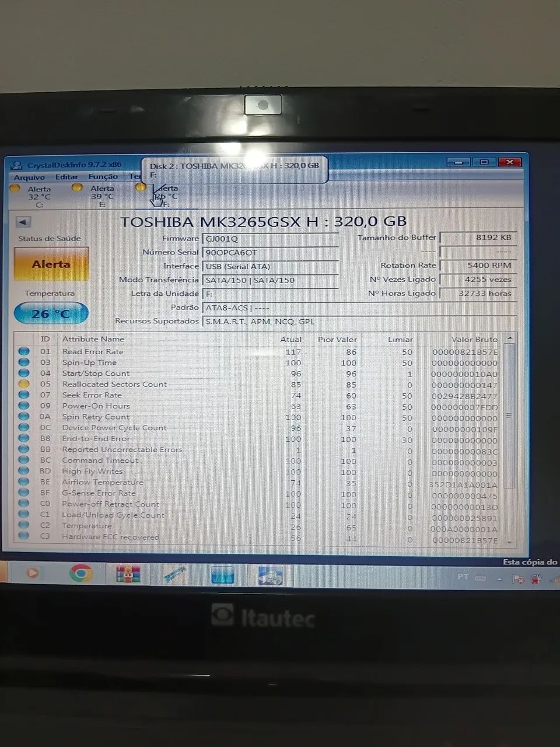Click the Rotation Rate 5400 RPM field

coord(478,266)
